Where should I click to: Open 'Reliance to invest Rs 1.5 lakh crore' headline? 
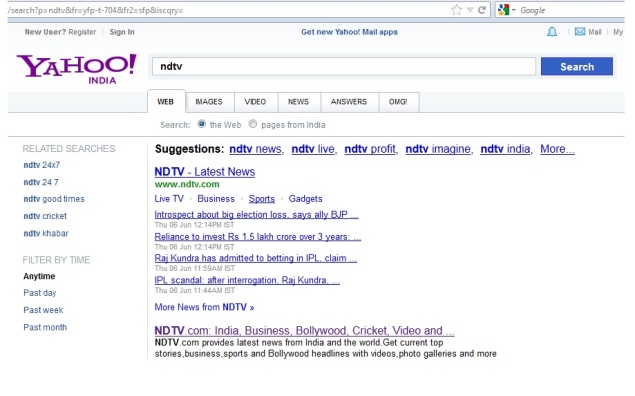point(258,236)
